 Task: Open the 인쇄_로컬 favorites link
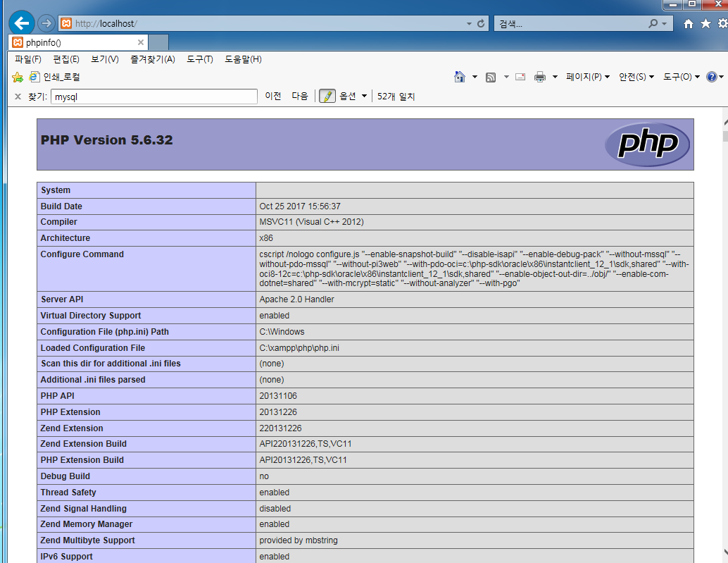click(x=55, y=77)
